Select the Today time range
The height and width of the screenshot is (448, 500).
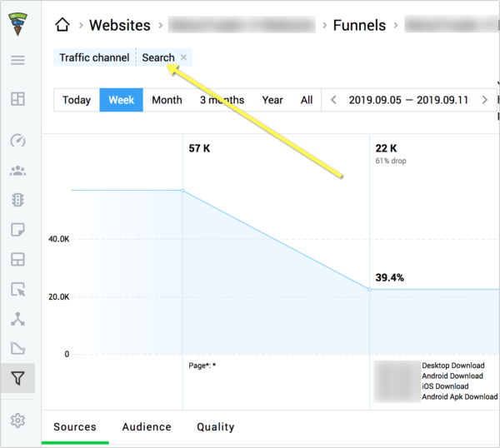coord(77,100)
